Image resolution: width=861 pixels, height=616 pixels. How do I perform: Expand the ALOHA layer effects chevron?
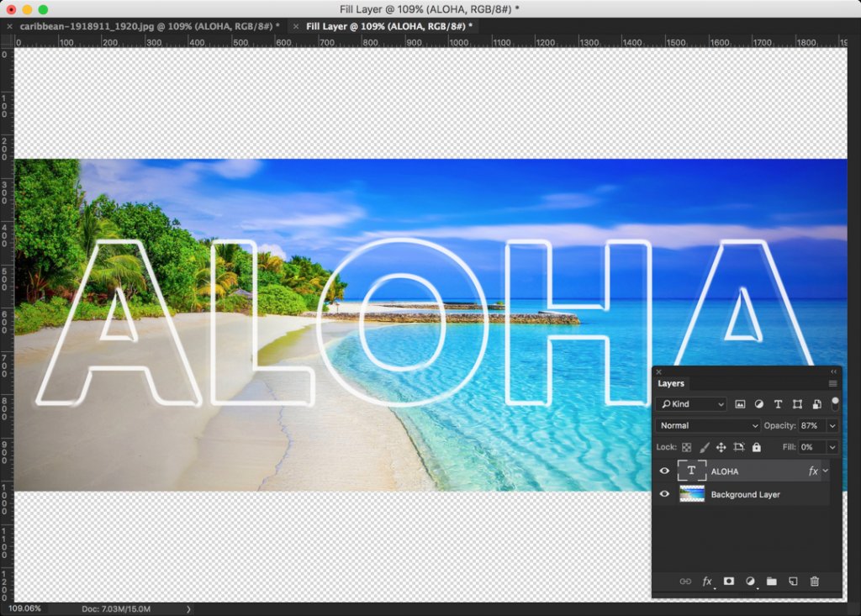(825, 471)
